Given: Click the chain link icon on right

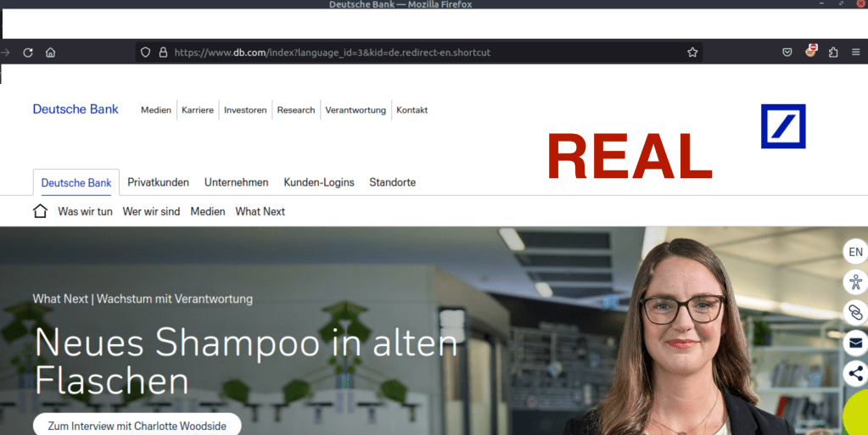Looking at the screenshot, I should tap(855, 313).
